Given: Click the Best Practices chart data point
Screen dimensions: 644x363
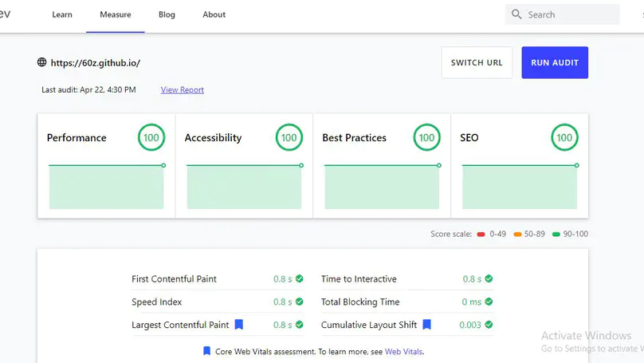Looking at the screenshot, I should coord(439,165).
